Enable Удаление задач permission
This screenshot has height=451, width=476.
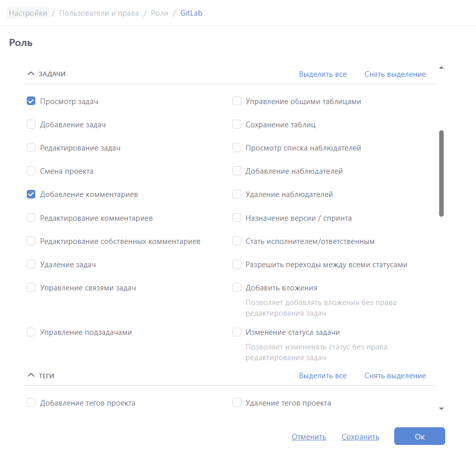click(31, 265)
